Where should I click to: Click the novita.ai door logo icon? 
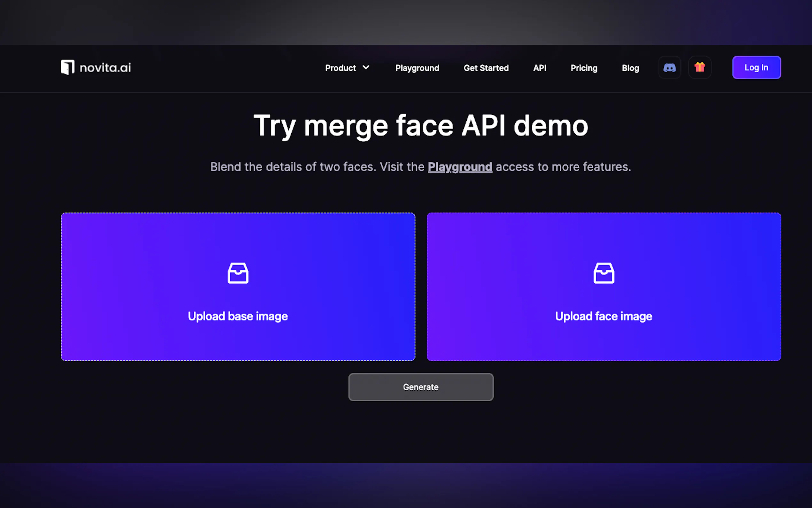67,67
